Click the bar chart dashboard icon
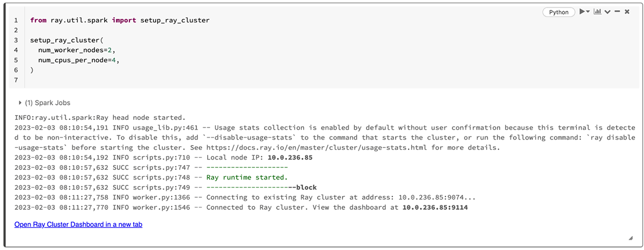This screenshot has height=250, width=644. pyautogui.click(x=597, y=12)
